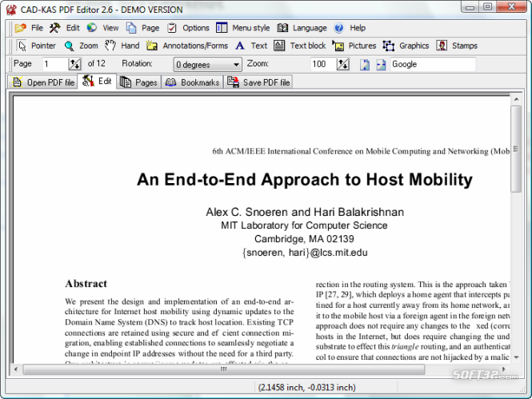This screenshot has height=399, width=532.
Task: Click the 'MIT Laboratory for Computer Science' line
Action: tap(304, 225)
